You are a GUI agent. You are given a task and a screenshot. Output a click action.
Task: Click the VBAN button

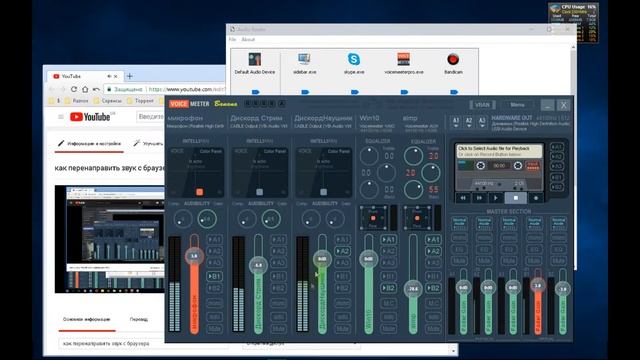tap(482, 105)
